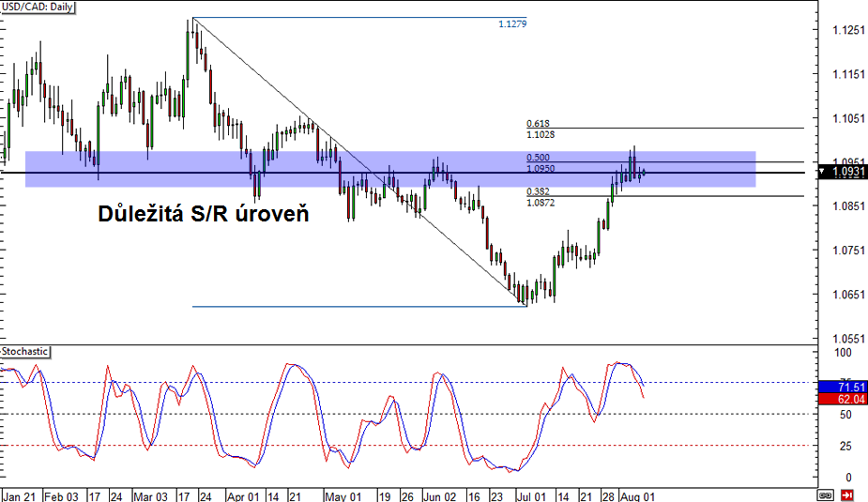The image size is (868, 502).
Task: Click the 1.0751 price axis label
Action: click(848, 251)
